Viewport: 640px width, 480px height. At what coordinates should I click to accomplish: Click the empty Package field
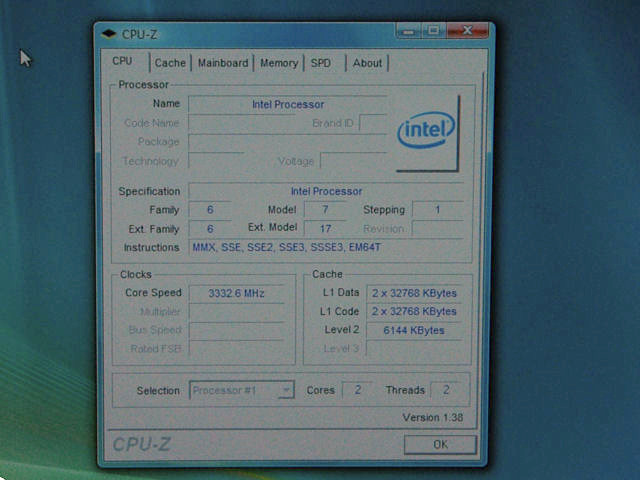(x=288, y=142)
